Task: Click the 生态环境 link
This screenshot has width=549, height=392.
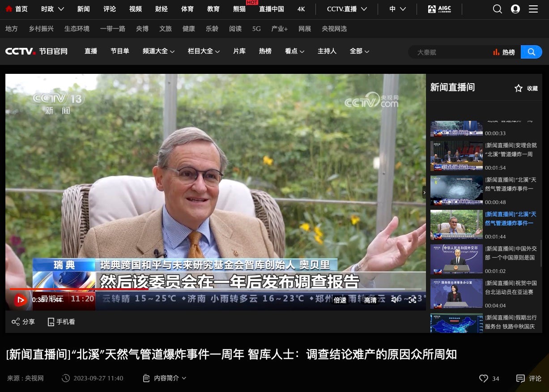Action: point(77,29)
